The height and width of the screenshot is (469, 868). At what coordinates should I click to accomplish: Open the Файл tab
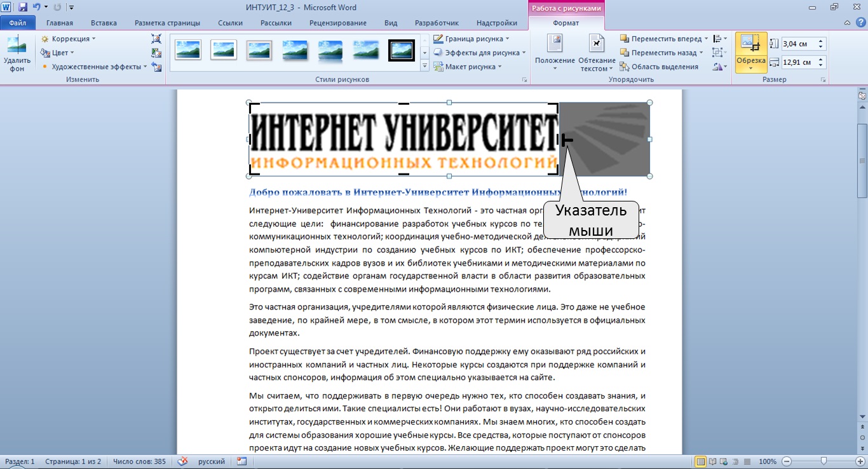pyautogui.click(x=18, y=23)
